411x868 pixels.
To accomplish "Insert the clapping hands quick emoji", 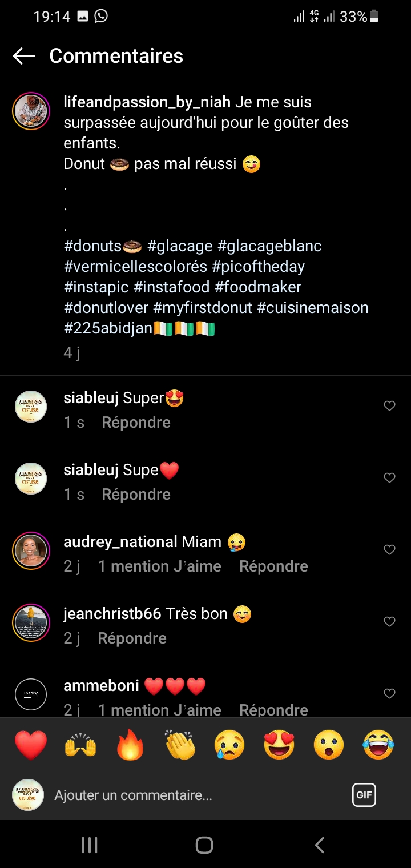I will (180, 745).
